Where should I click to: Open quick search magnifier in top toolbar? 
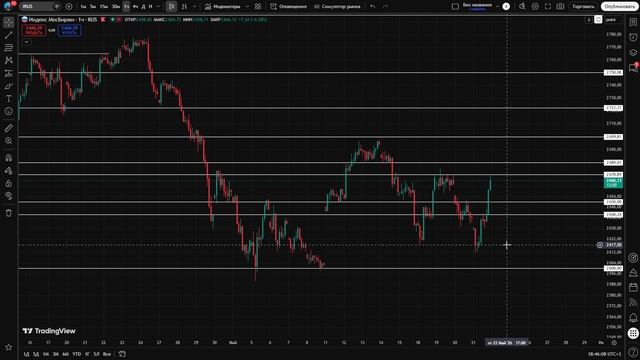click(522, 7)
